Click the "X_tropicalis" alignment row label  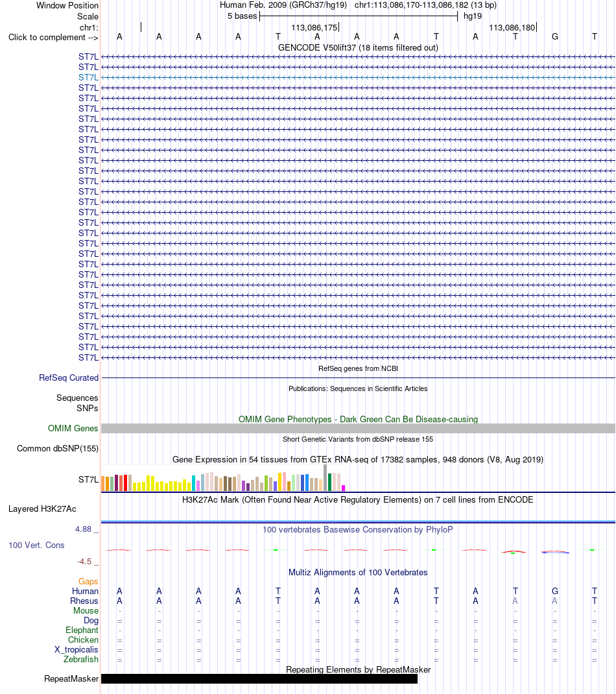[76, 650]
